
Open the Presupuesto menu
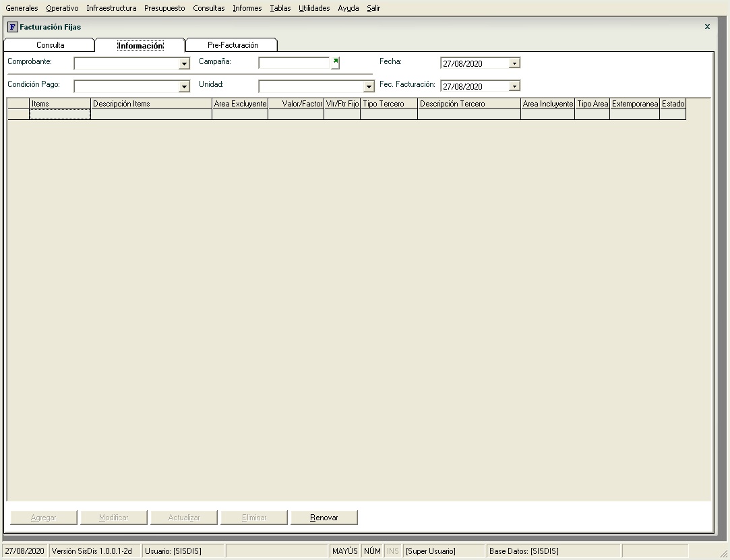[x=164, y=8]
